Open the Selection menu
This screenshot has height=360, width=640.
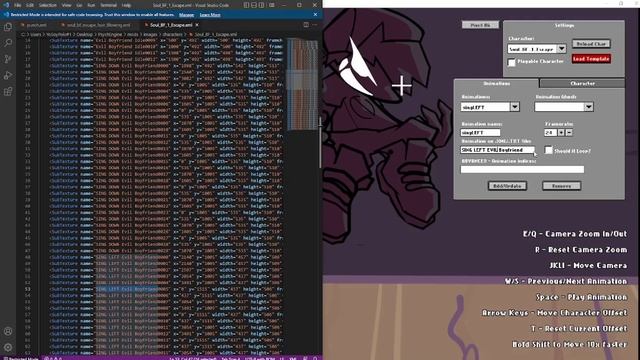pos(48,5)
